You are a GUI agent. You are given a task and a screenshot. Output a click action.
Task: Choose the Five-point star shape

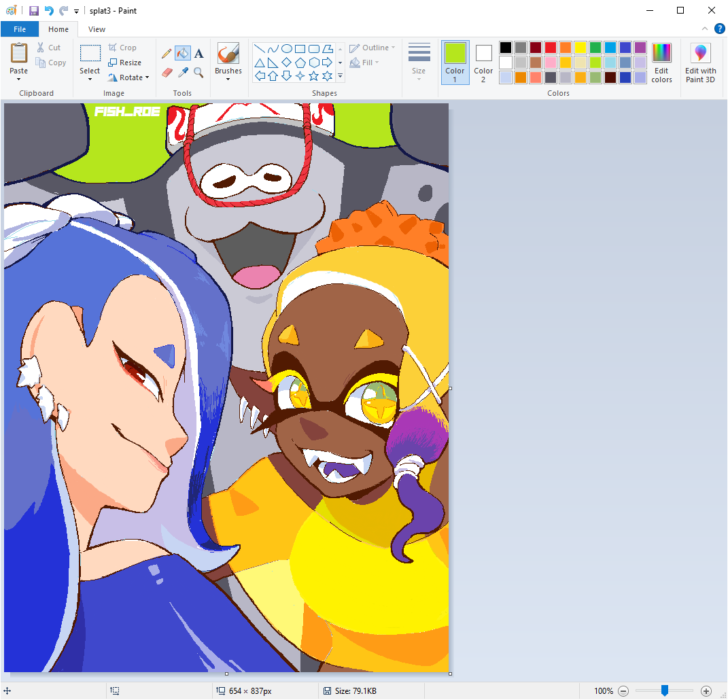314,76
